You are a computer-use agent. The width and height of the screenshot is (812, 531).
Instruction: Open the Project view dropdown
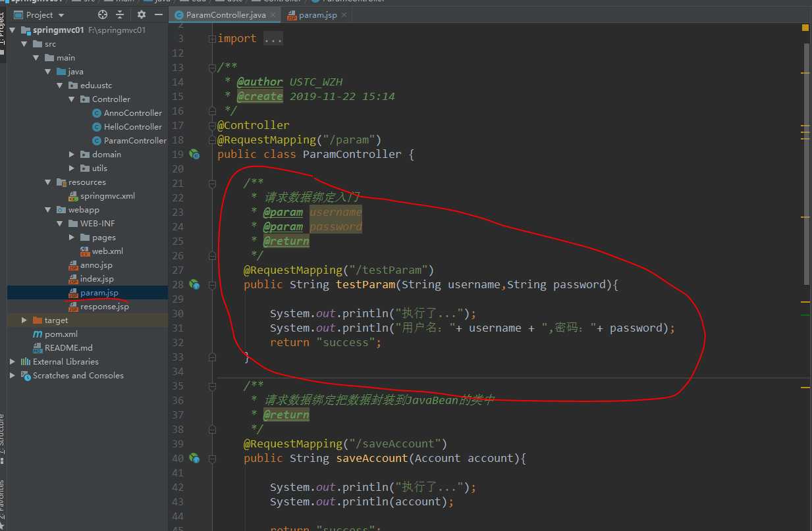click(61, 14)
